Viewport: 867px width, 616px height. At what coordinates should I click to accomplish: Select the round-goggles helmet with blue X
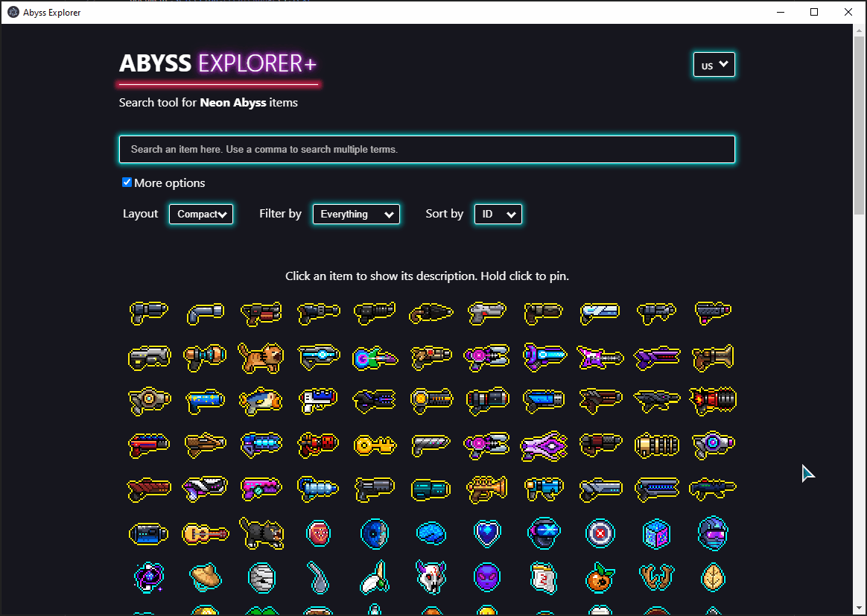coord(544,533)
